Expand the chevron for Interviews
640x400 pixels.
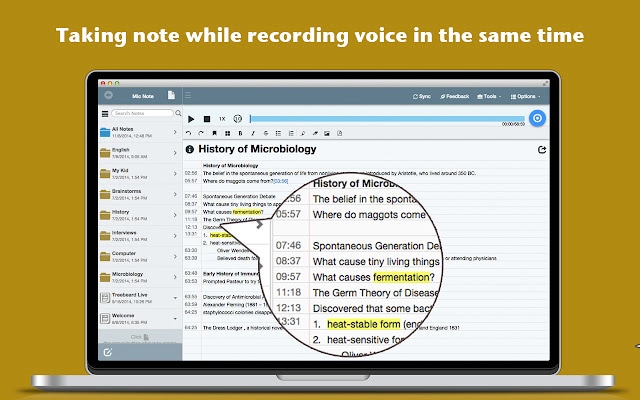click(x=175, y=236)
